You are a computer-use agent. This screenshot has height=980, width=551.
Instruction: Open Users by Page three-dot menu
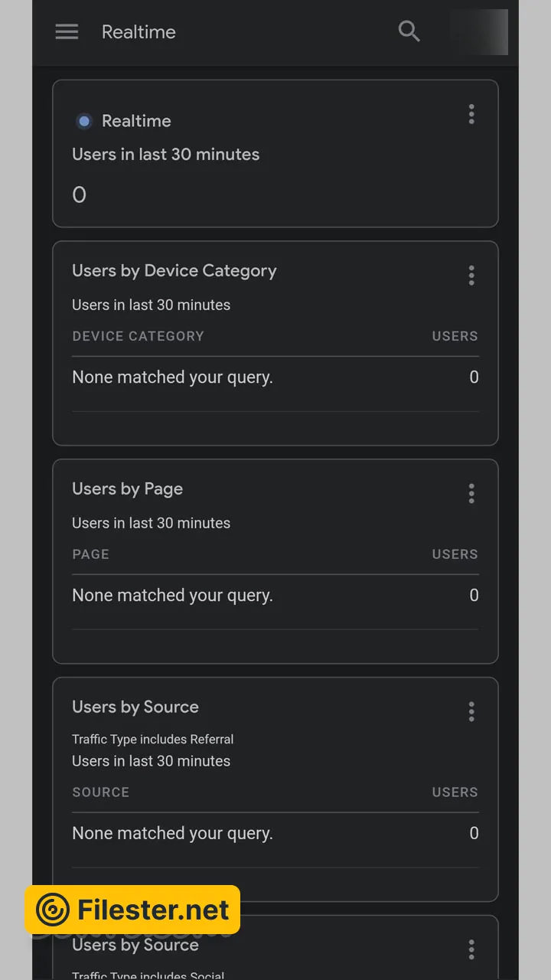pos(471,494)
